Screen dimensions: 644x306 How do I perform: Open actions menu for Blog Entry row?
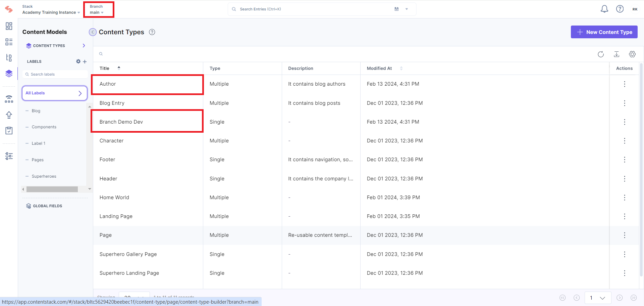tap(625, 103)
